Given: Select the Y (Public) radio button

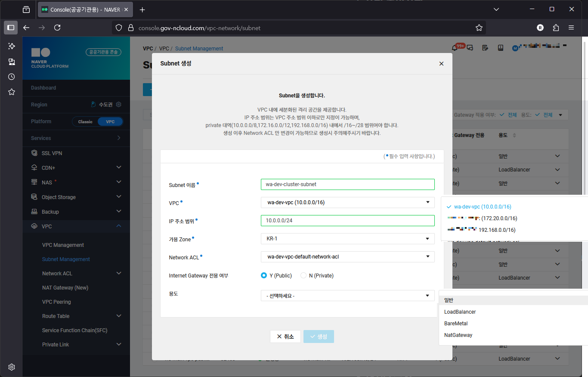Looking at the screenshot, I should click(x=264, y=275).
